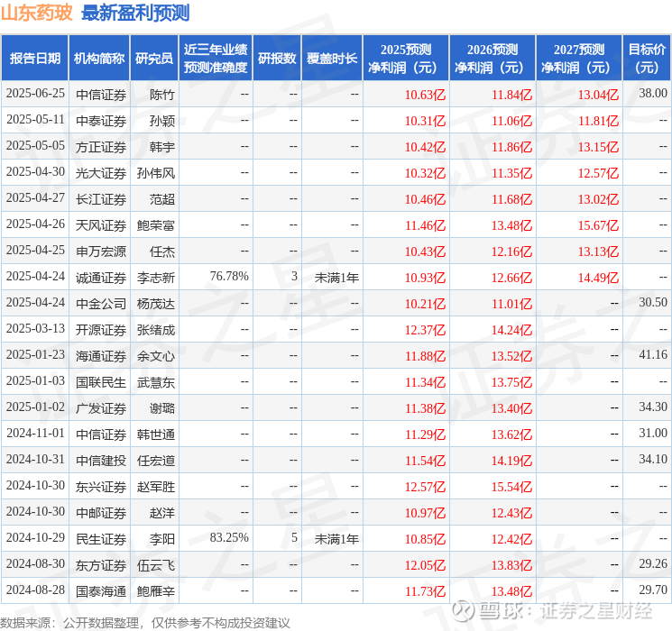Click researcher name 陈竹
The height and width of the screenshot is (631, 672).
pyautogui.click(x=162, y=95)
